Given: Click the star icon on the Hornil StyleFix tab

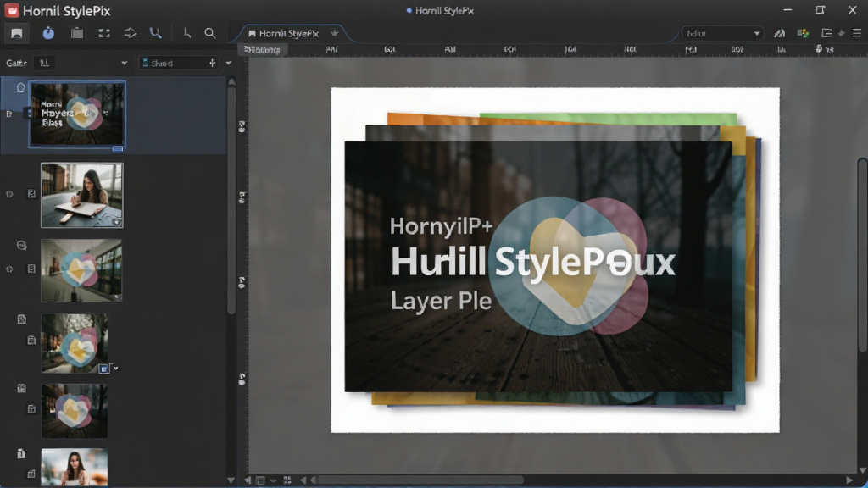Looking at the screenshot, I should coord(334,33).
